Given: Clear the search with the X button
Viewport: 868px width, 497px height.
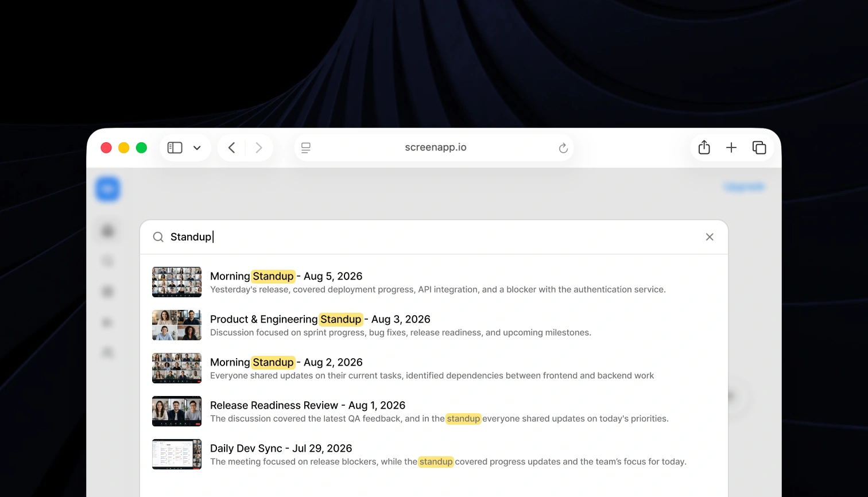Looking at the screenshot, I should (x=710, y=237).
